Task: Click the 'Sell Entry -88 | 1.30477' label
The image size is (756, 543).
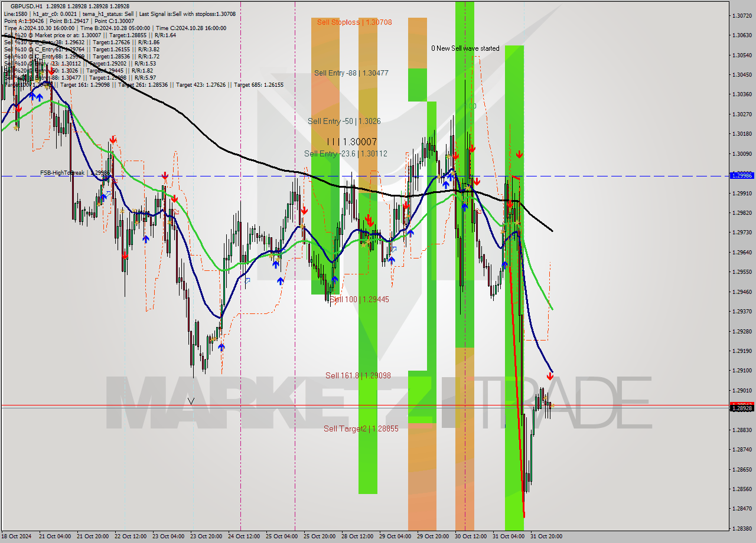Action: click(351, 73)
